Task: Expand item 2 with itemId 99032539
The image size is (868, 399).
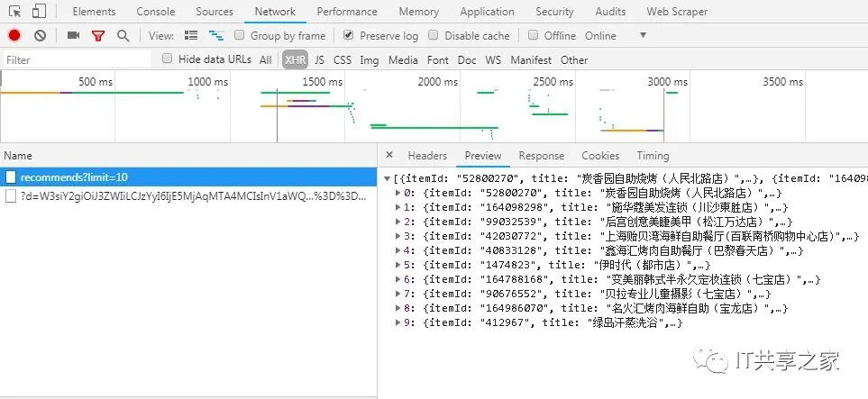Action: tap(397, 222)
